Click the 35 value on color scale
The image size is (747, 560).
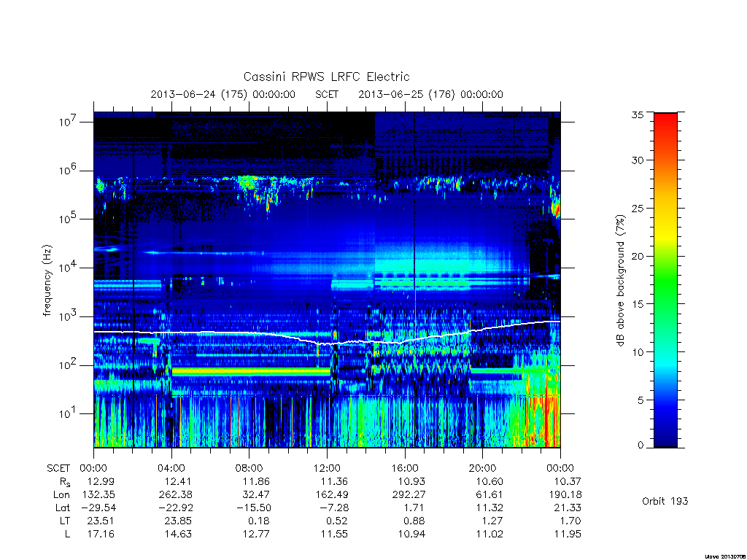click(638, 114)
